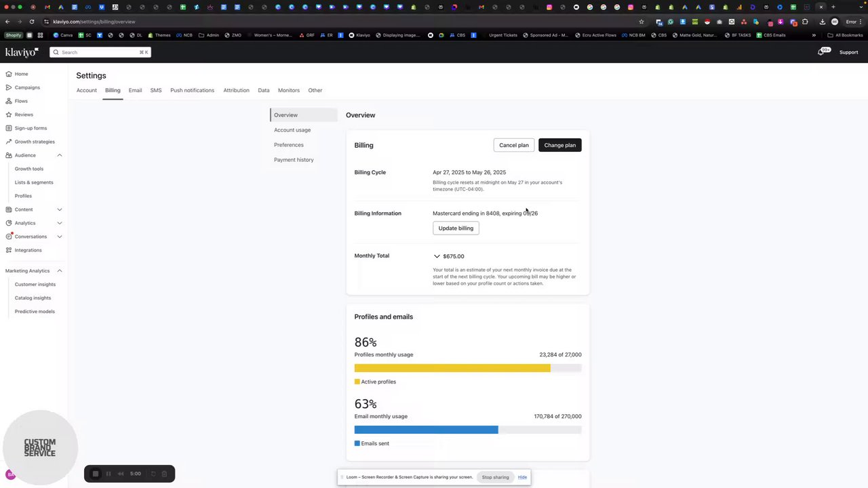
Task: Open the Other settings tab
Action: tap(315, 90)
